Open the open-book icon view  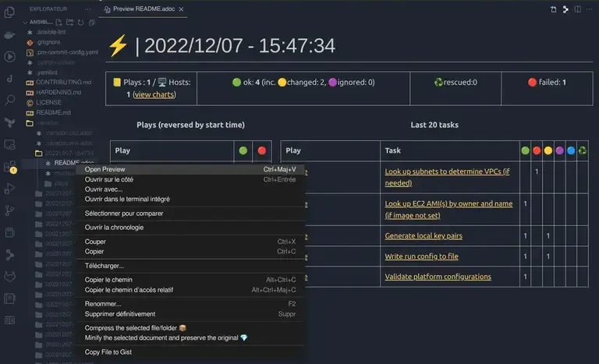[9, 320]
